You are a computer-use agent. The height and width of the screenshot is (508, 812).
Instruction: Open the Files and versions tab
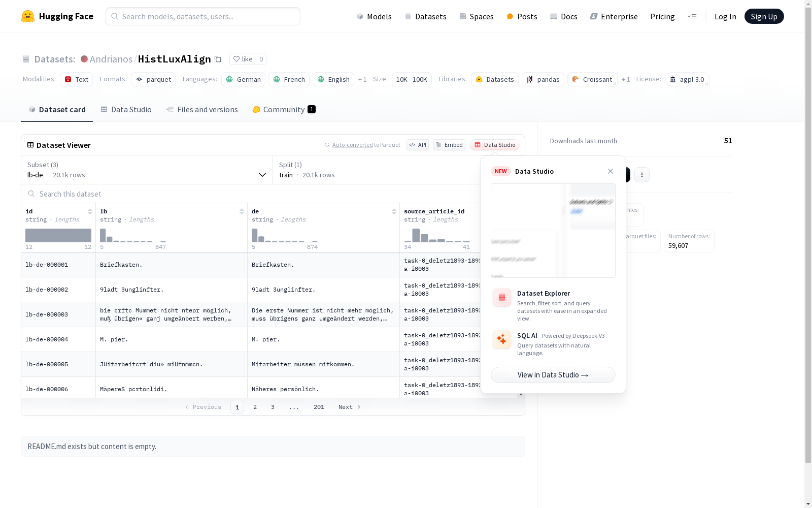pyautogui.click(x=202, y=110)
